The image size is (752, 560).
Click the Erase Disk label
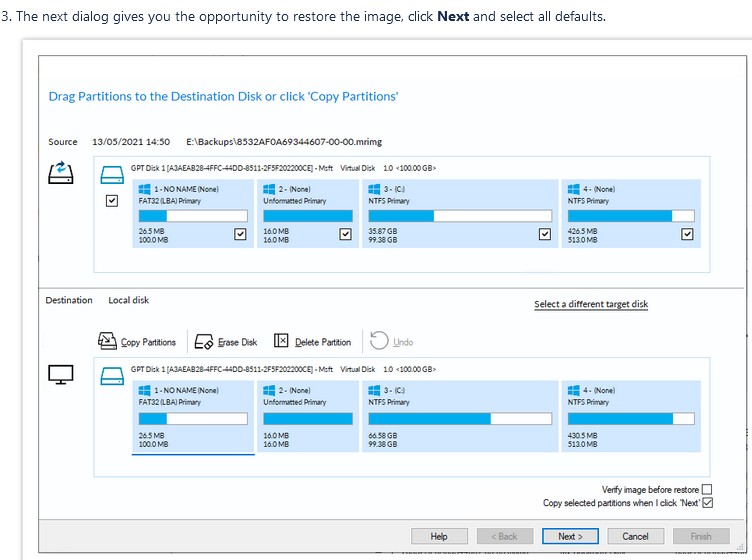coord(237,342)
